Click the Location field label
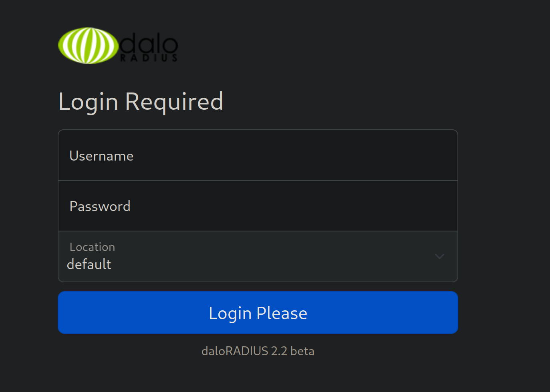The height and width of the screenshot is (392, 550). coord(92,247)
